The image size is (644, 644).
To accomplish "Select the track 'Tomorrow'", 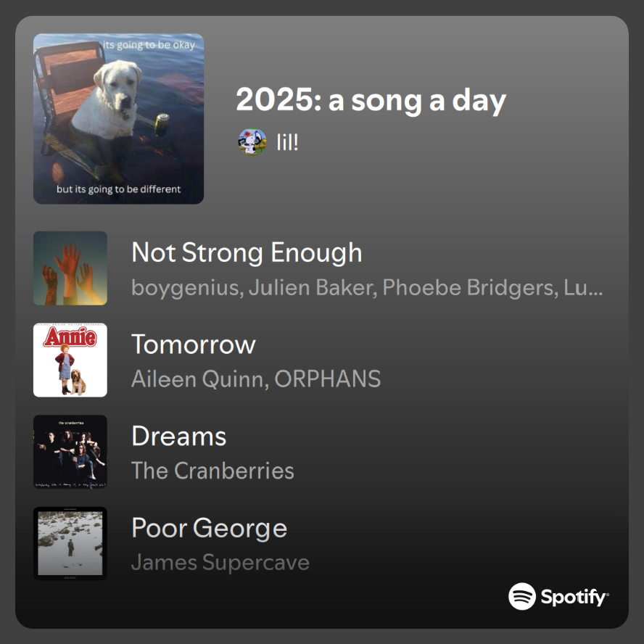I will [x=194, y=344].
